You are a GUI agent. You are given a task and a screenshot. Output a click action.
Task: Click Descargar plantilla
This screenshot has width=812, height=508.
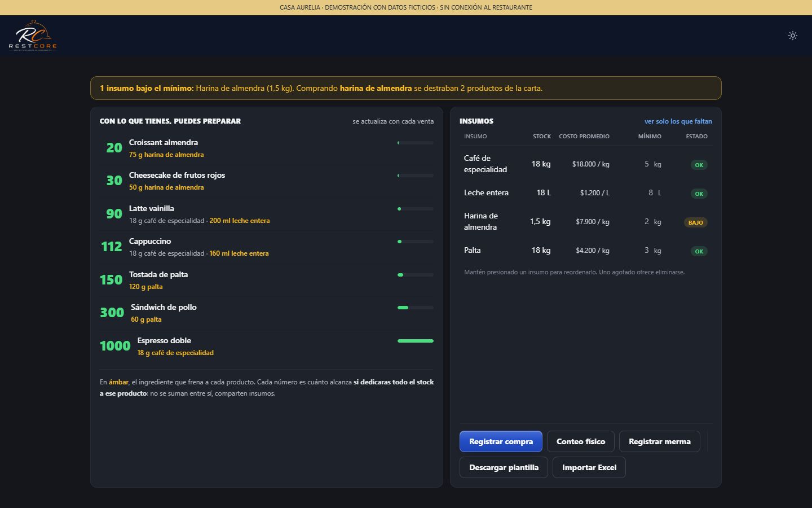coord(504,467)
